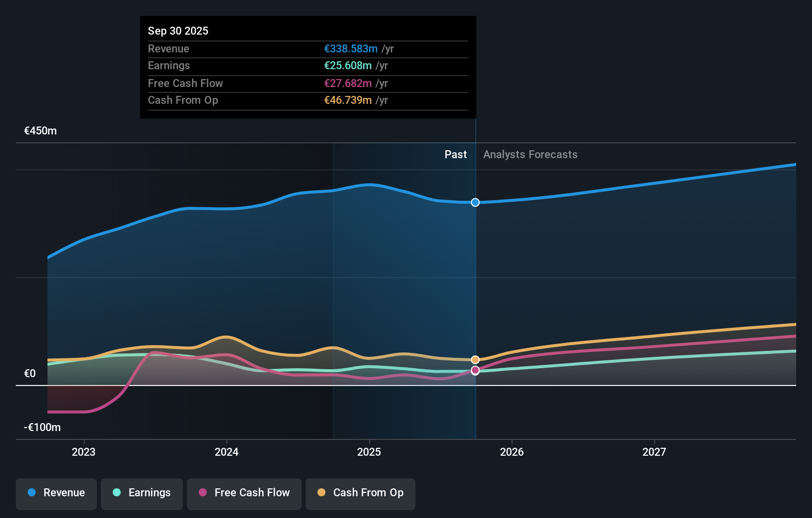Click the Earnings marker at Sep 30 2025
The width and height of the screenshot is (812, 518).
pyautogui.click(x=475, y=372)
